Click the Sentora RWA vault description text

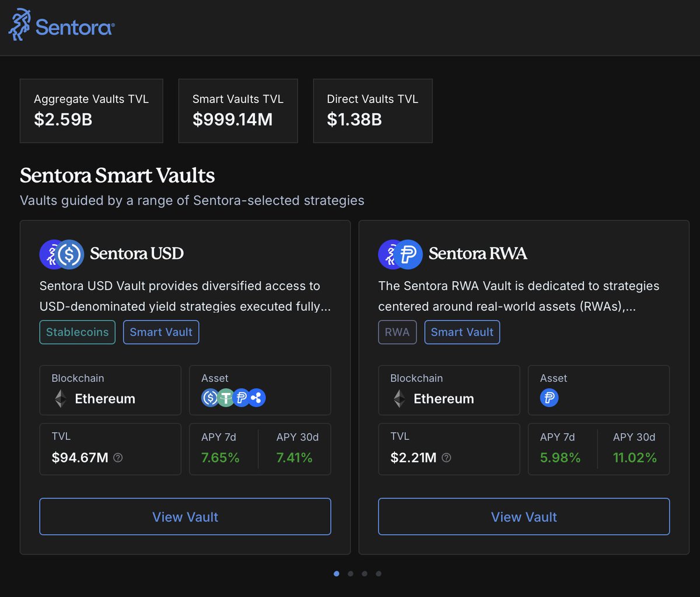[x=519, y=296]
